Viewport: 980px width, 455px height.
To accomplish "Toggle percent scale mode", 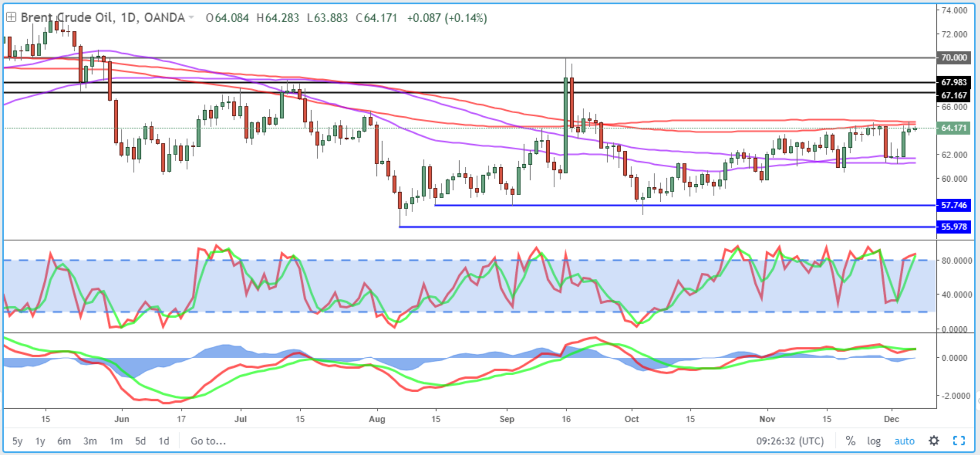I will (850, 441).
